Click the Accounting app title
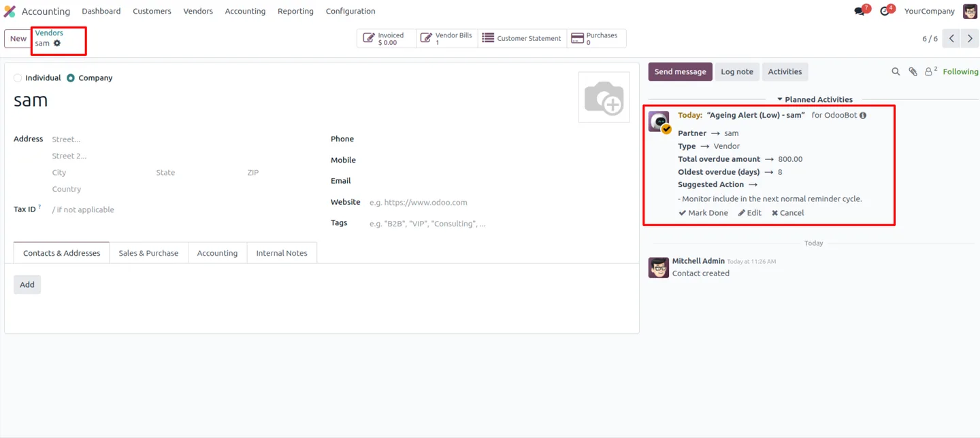This screenshot has height=438, width=980. coord(46,12)
